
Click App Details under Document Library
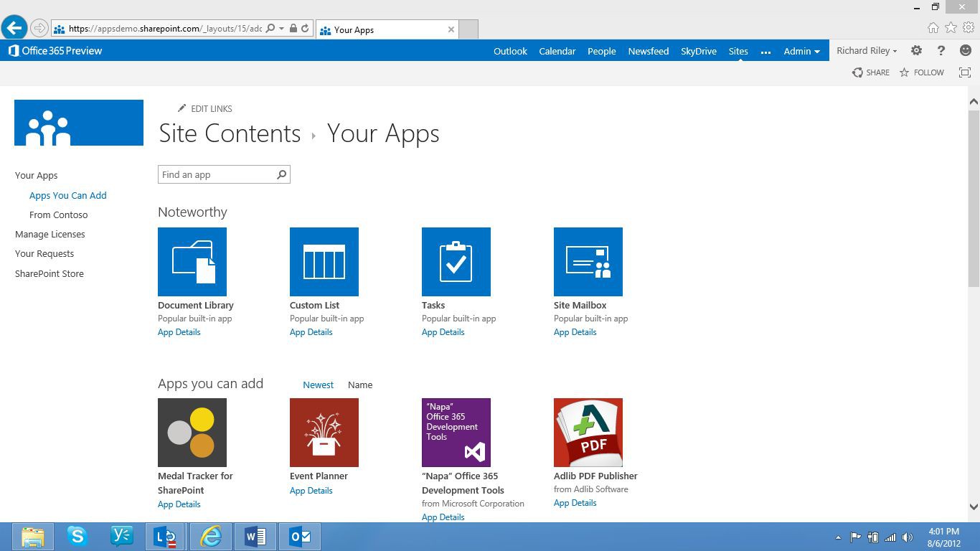coord(179,332)
